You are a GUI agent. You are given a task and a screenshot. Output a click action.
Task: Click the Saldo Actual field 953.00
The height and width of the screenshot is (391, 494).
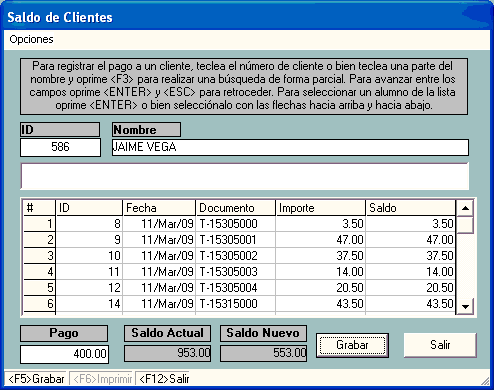tap(167, 353)
